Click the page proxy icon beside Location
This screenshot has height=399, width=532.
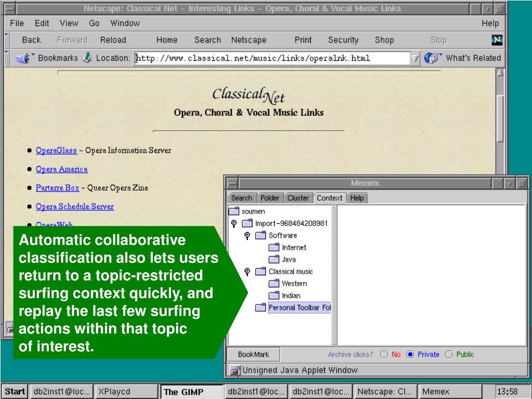click(87, 58)
